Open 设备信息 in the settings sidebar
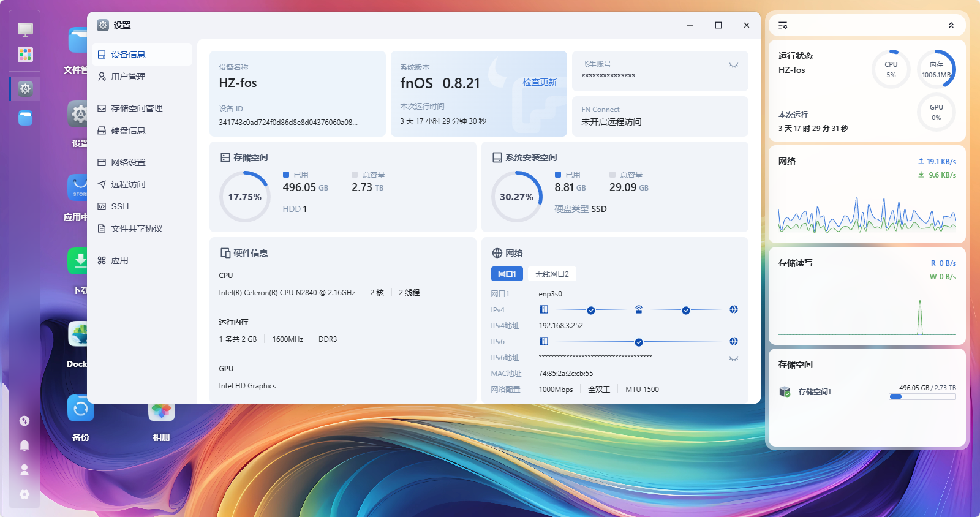The width and height of the screenshot is (980, 517). pos(142,55)
